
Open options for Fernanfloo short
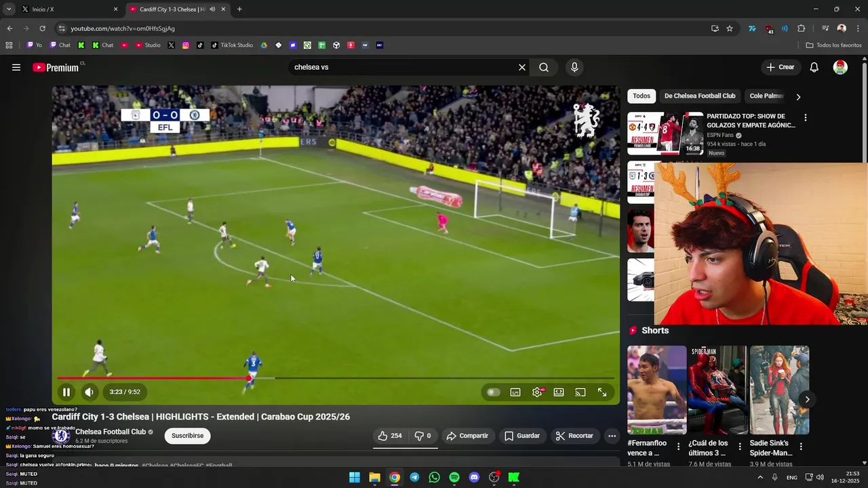pyautogui.click(x=678, y=447)
